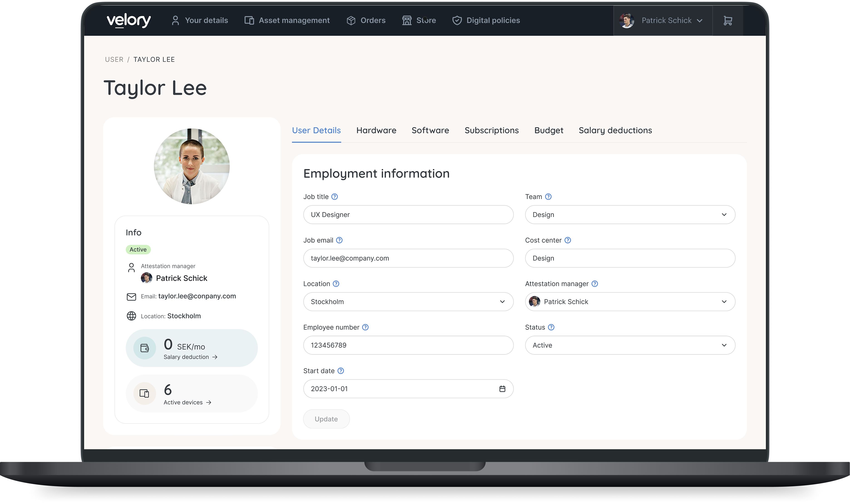Click the Employee number help icon
Screen dimensions: 850x504
pos(365,327)
